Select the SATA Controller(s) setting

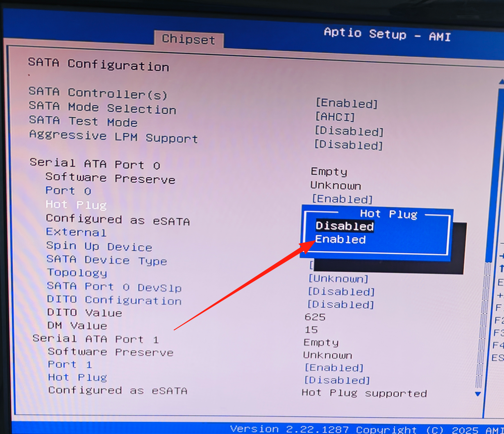tap(98, 93)
